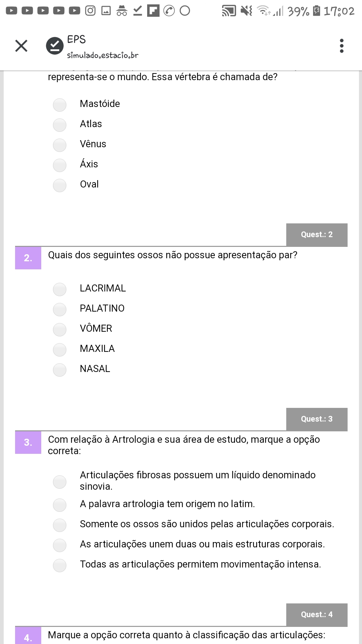Tap the Instagram notification icon

90,11
